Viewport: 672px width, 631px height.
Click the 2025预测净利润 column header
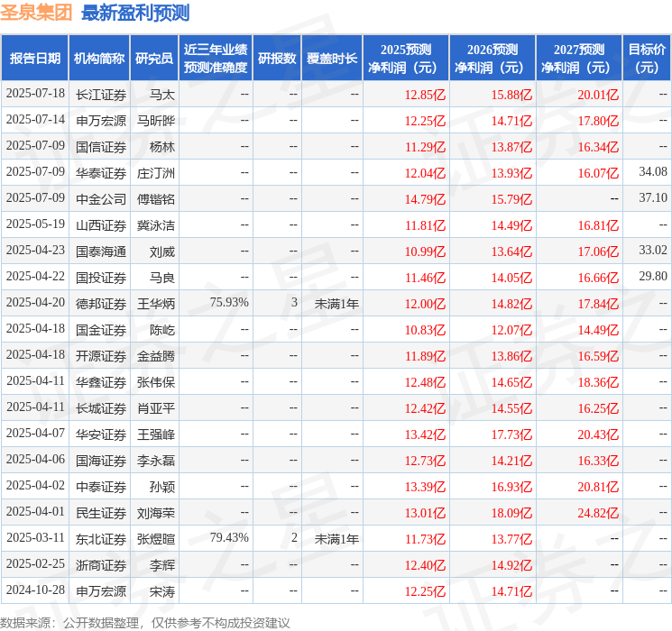point(406,58)
